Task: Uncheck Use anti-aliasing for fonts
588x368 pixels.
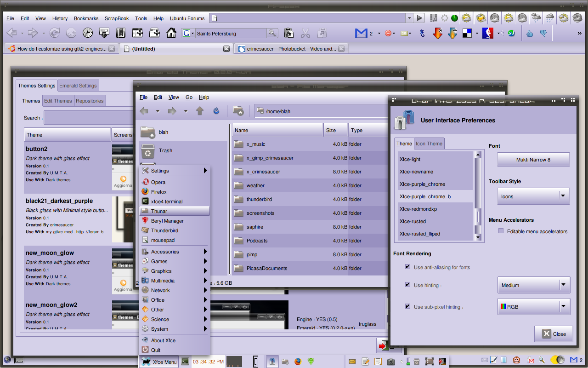Action: coord(408,267)
